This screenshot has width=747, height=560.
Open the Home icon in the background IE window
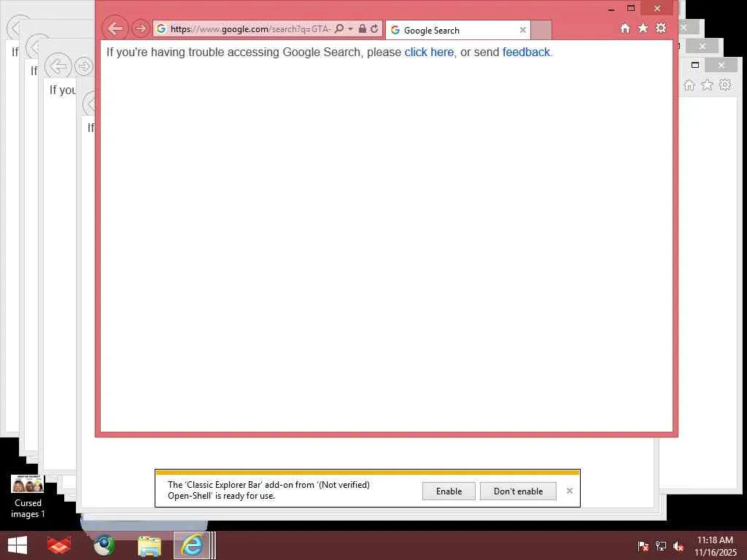[689, 85]
